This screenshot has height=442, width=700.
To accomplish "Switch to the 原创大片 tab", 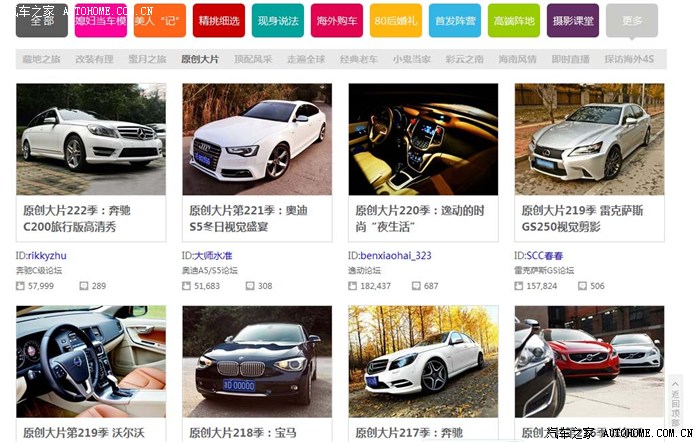I will [200, 60].
